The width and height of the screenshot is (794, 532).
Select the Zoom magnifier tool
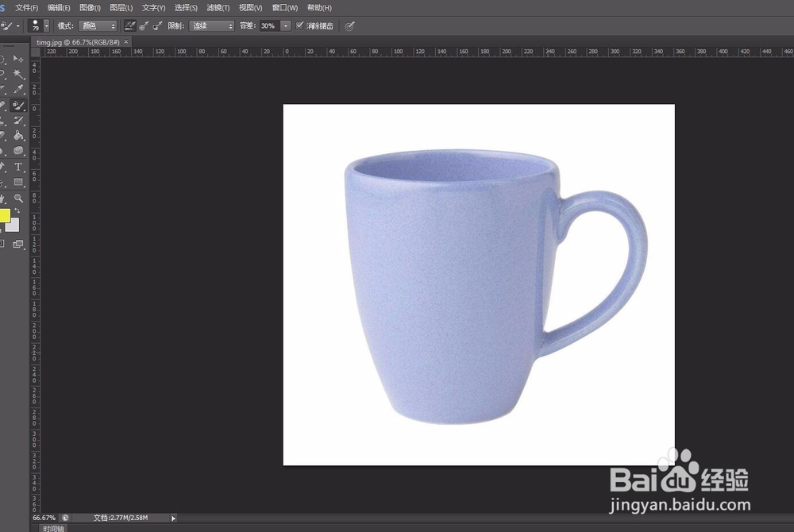point(18,198)
